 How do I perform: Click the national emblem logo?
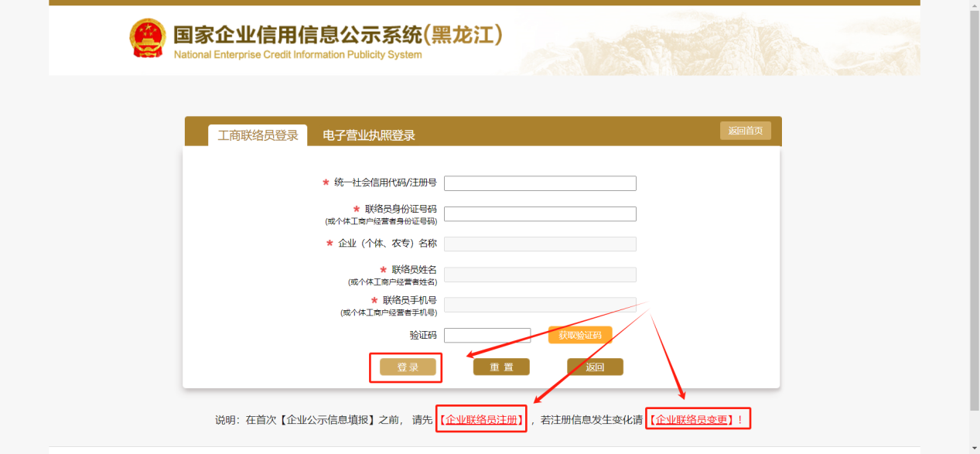(x=147, y=39)
